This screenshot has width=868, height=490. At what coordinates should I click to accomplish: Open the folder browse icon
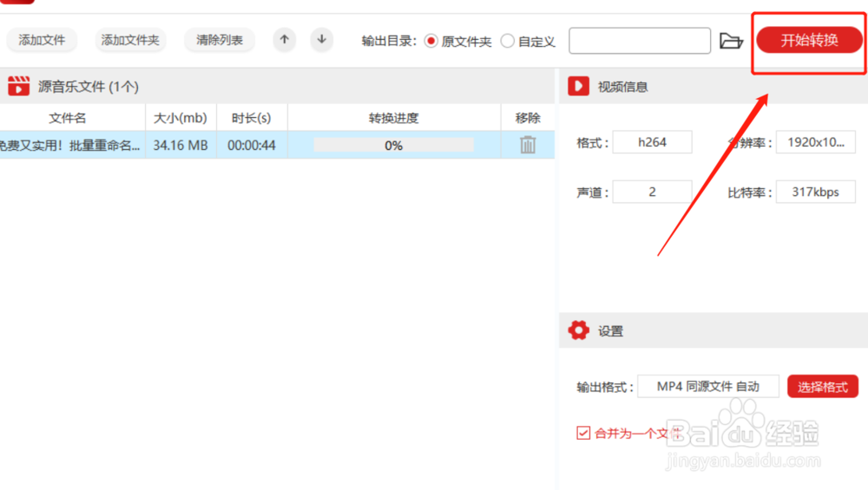(731, 41)
